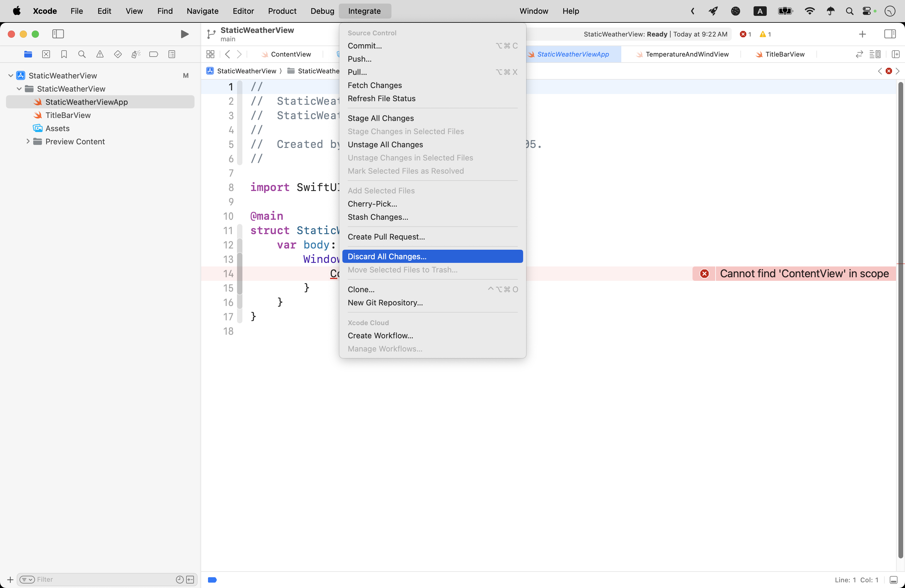
Task: Collapse the StaticWeatherView group folder
Action: point(19,89)
